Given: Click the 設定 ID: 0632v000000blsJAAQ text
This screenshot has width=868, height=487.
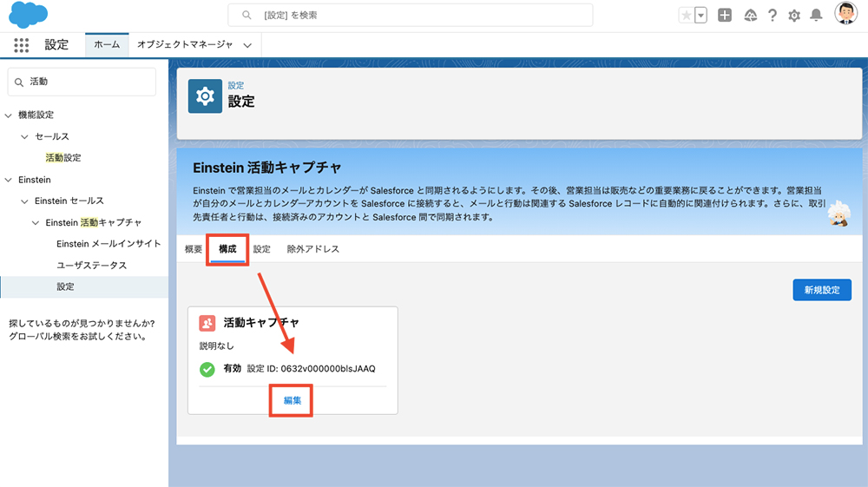Looking at the screenshot, I should pos(311,369).
